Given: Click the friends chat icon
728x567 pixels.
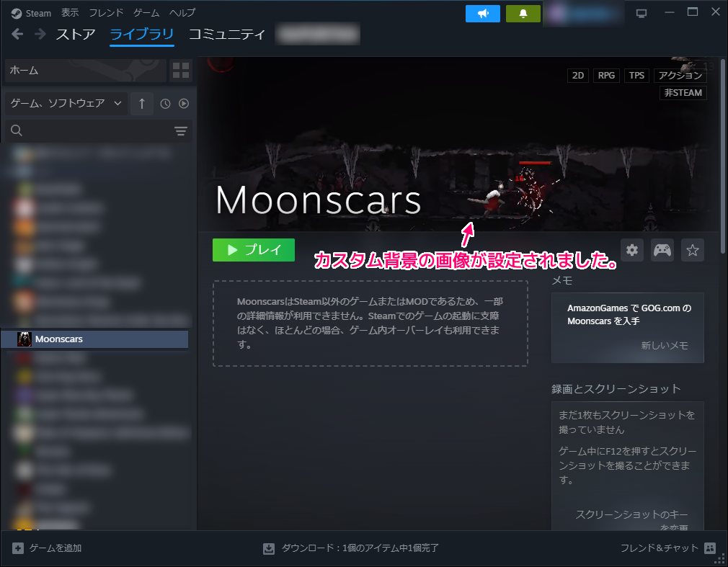Looking at the screenshot, I should point(710,548).
